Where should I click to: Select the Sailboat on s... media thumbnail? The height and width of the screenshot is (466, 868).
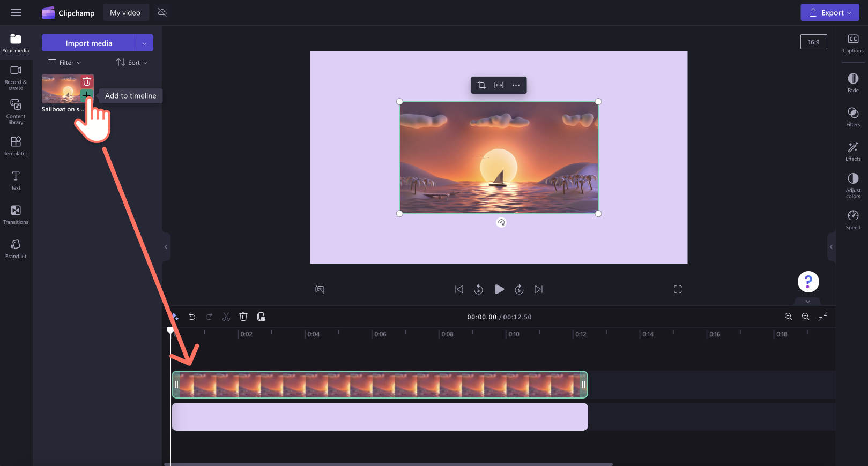coord(68,88)
